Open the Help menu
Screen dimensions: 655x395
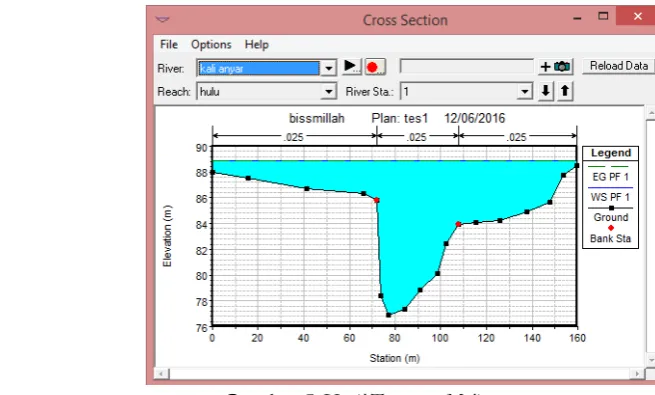256,44
